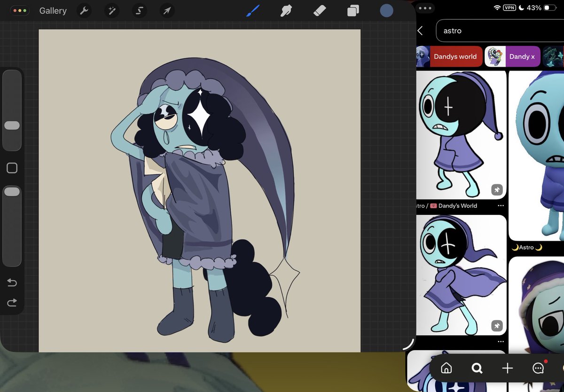
Task: Go to Pinterest Home tab
Action: (x=446, y=368)
